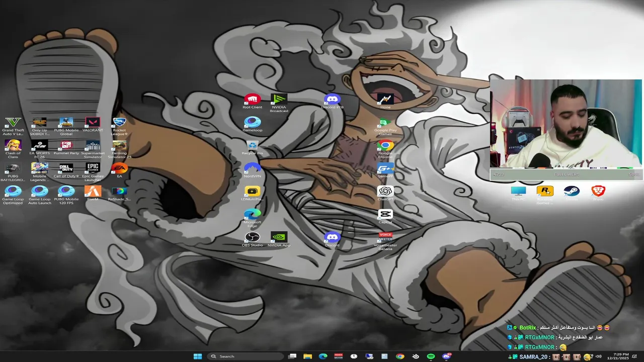Open the Voicemeeter Banana desktop shortcut
Image resolution: width=644 pixels, height=362 pixels.
[385, 241]
